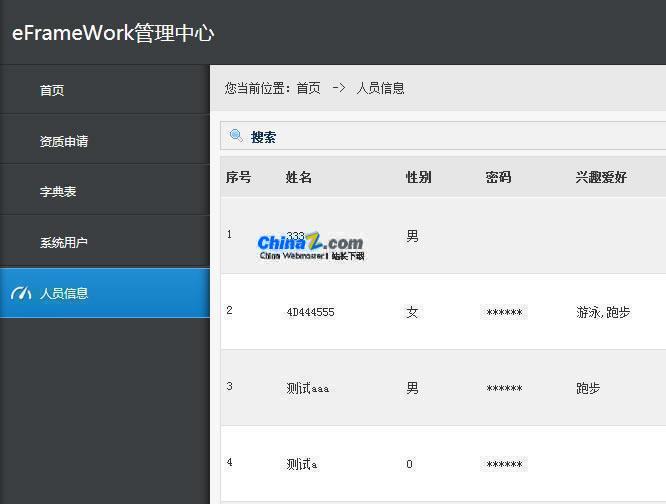This screenshot has height=504, width=666.
Task: Select the row named 4D444555
Action: (310, 312)
